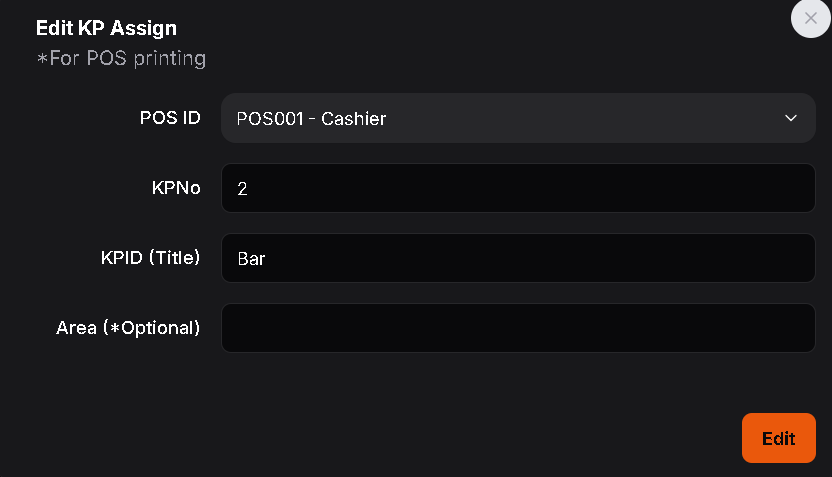
Task: Click empty space left of Edit button
Action: click(x=500, y=438)
